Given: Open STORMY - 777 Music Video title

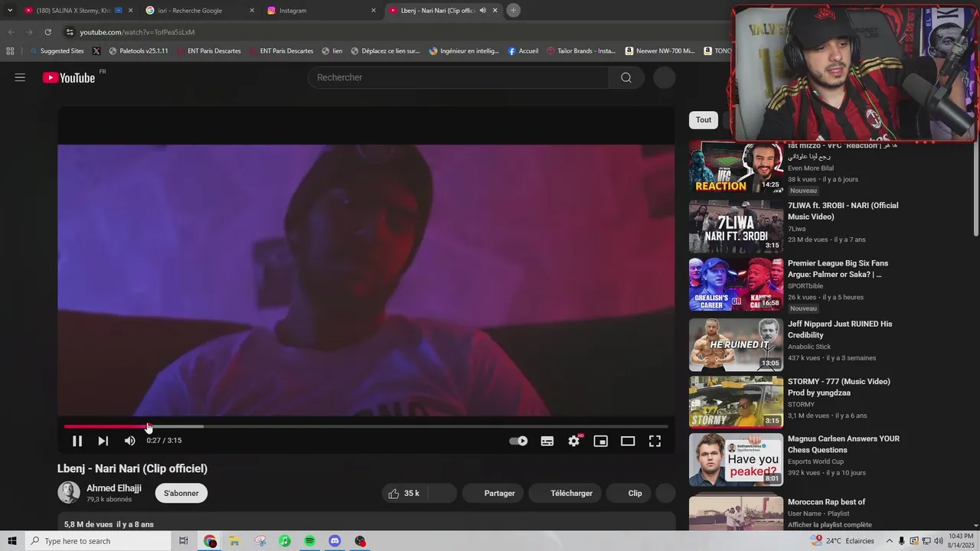Looking at the screenshot, I should (x=838, y=387).
